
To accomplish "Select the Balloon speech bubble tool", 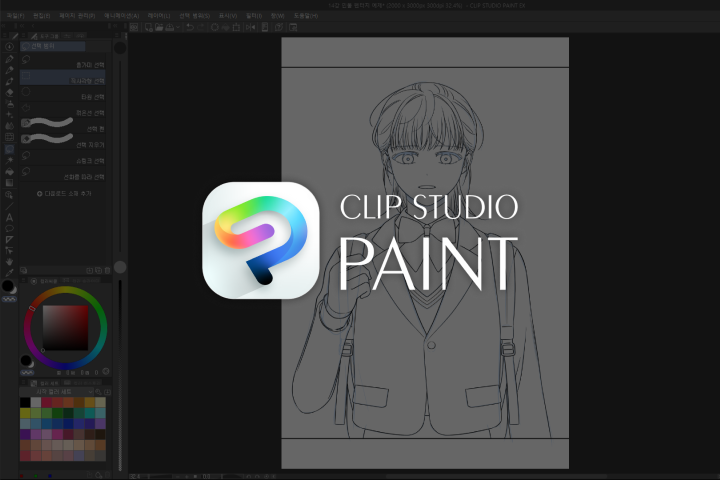I will pyautogui.click(x=9, y=228).
